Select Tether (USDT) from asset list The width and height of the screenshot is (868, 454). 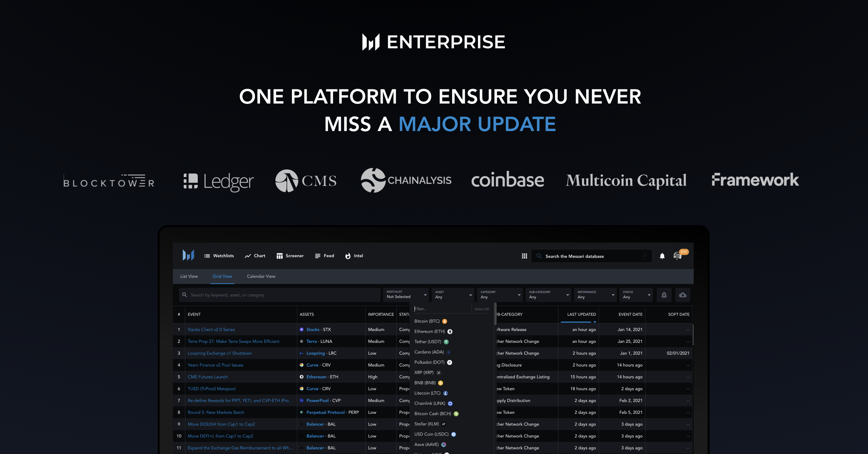tap(431, 342)
